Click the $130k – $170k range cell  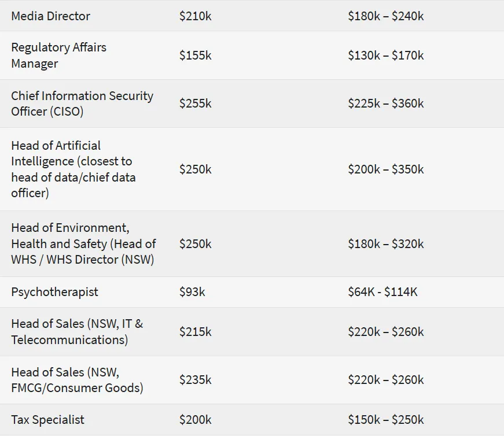[385, 56]
